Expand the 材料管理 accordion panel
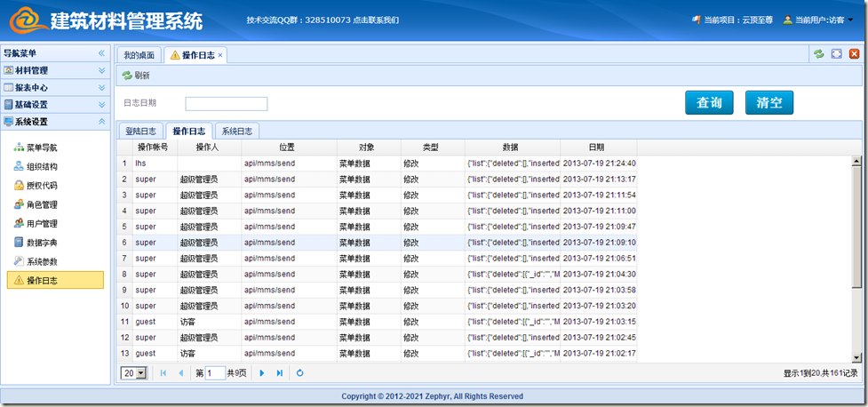868x407 pixels. pyautogui.click(x=53, y=70)
